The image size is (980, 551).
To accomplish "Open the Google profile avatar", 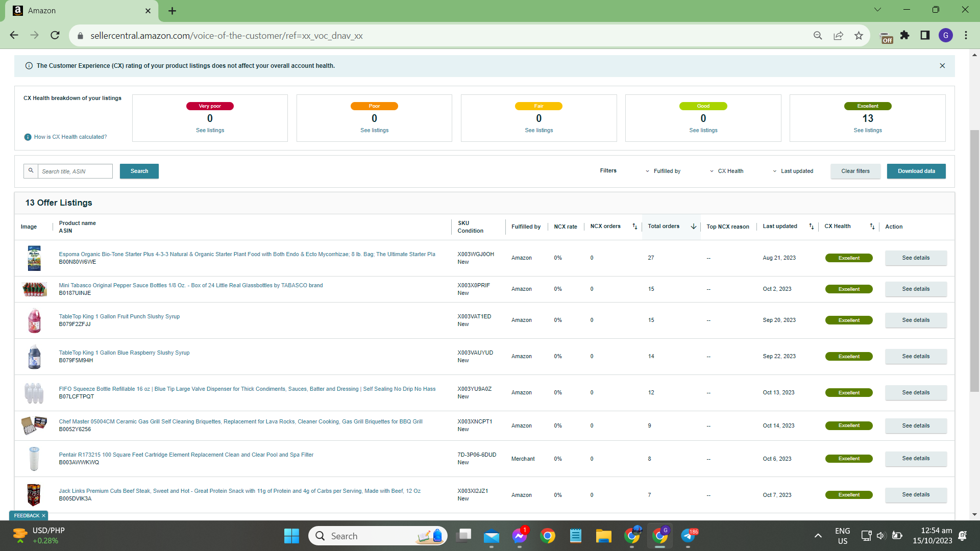I will tap(946, 35).
